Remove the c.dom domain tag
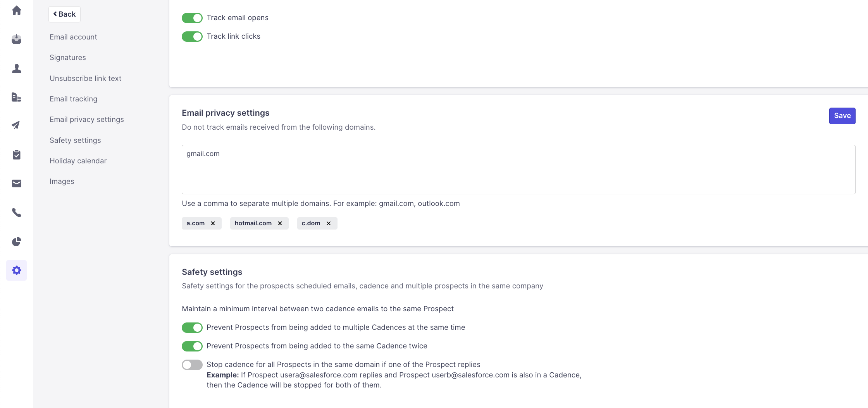The height and width of the screenshot is (408, 868). click(329, 223)
